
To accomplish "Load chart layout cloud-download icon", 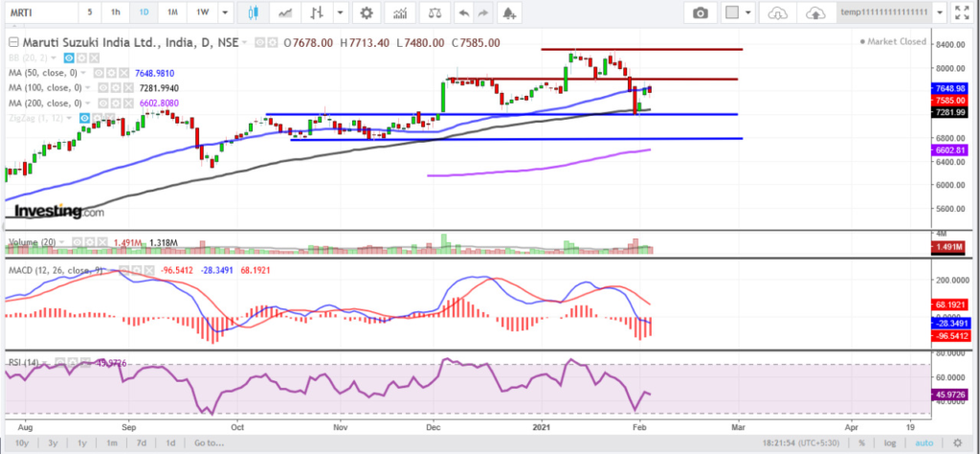I will (777, 12).
